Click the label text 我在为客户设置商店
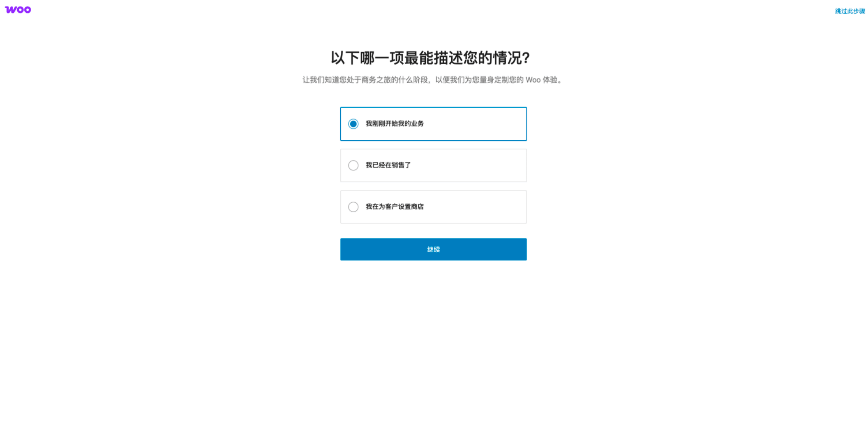The height and width of the screenshot is (432, 868). [395, 207]
